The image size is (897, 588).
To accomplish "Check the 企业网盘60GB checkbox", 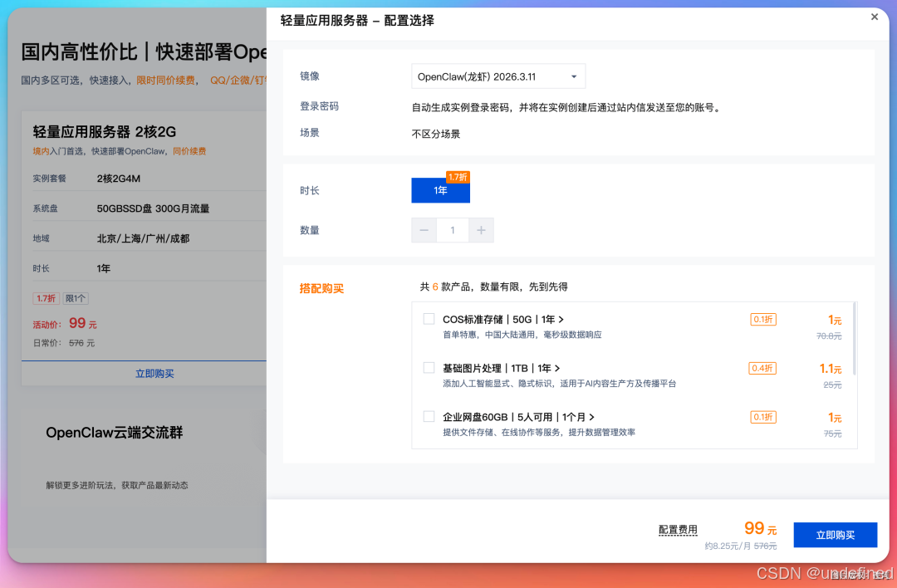I will click(x=429, y=416).
